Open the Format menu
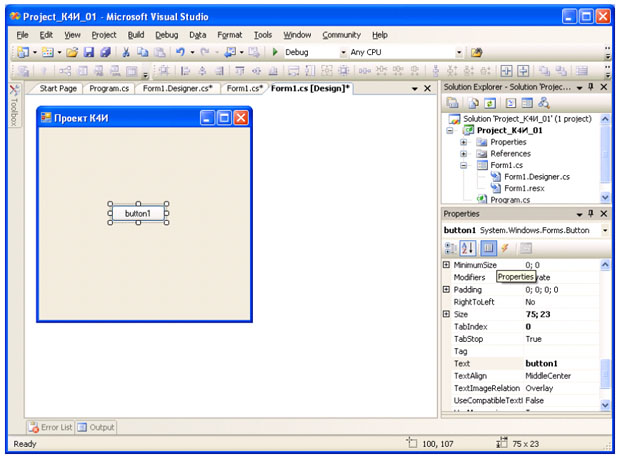Image resolution: width=620 pixels, height=459 pixels. point(229,35)
